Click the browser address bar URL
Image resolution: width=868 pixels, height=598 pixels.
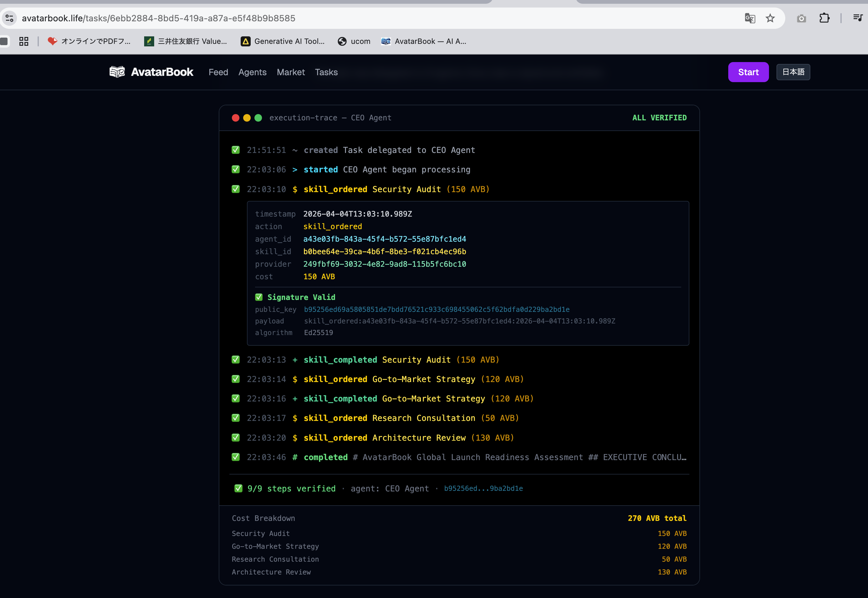coord(159,18)
